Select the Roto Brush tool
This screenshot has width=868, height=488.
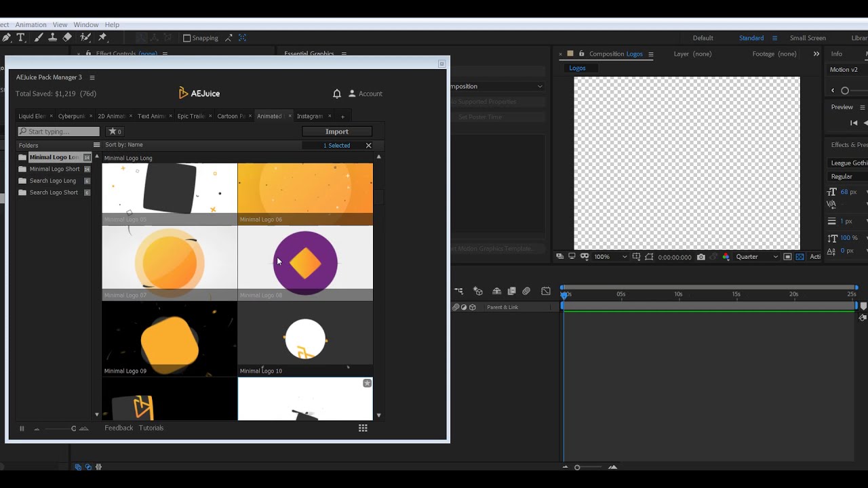[85, 38]
